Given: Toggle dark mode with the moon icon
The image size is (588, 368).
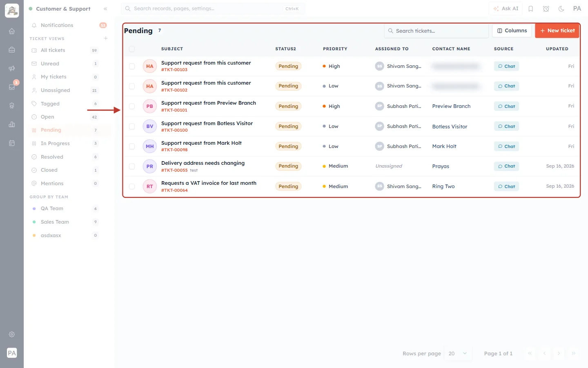Looking at the screenshot, I should [x=561, y=9].
